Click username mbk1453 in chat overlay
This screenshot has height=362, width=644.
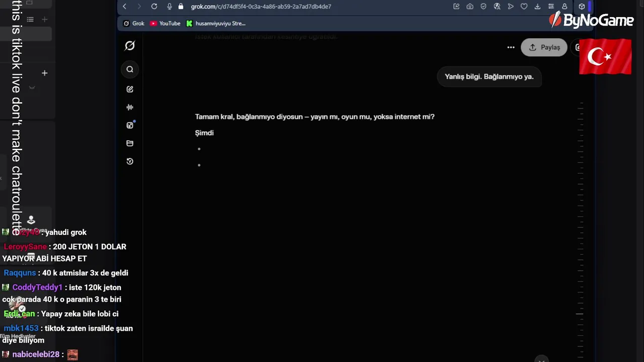(x=21, y=328)
